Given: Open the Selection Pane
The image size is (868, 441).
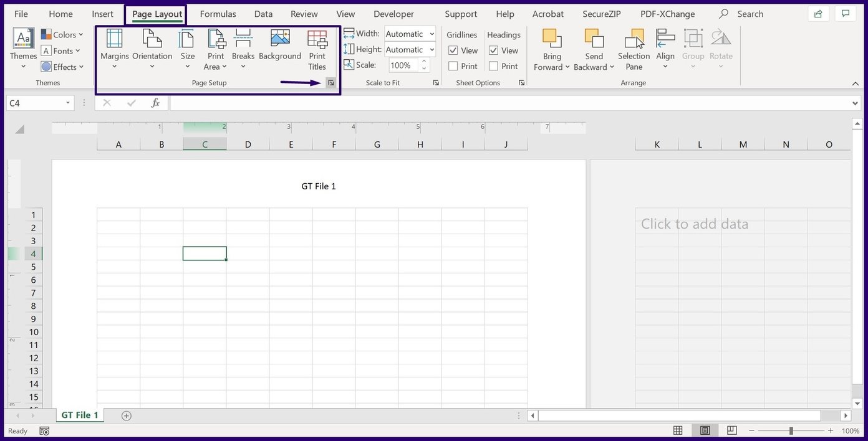Looking at the screenshot, I should (634, 50).
